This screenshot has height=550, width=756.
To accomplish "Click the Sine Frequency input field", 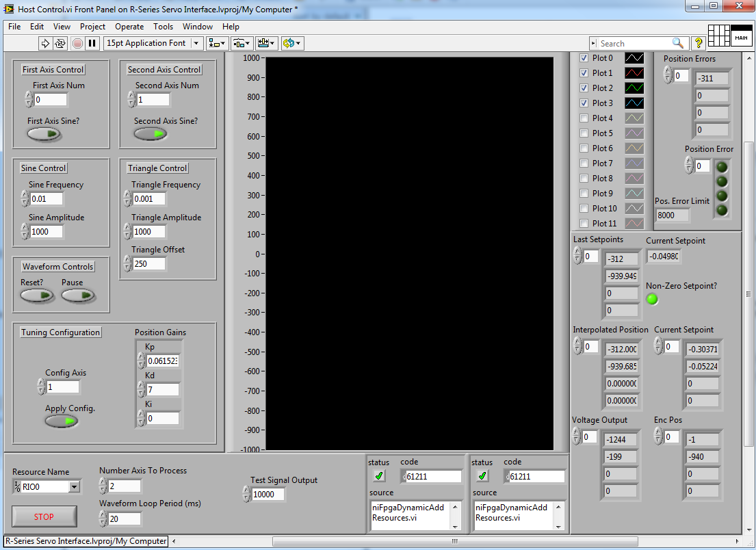I will click(x=47, y=199).
